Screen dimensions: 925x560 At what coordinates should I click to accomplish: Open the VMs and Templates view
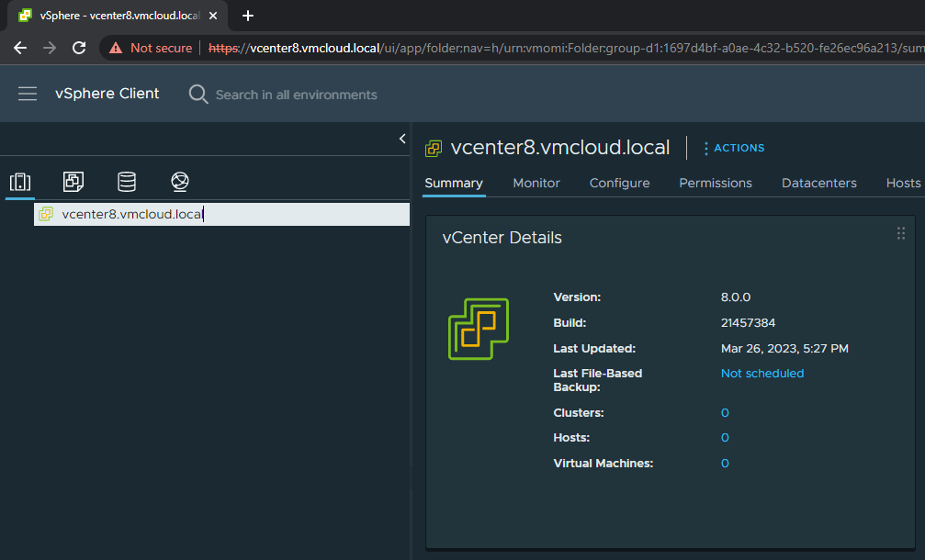pos(73,182)
